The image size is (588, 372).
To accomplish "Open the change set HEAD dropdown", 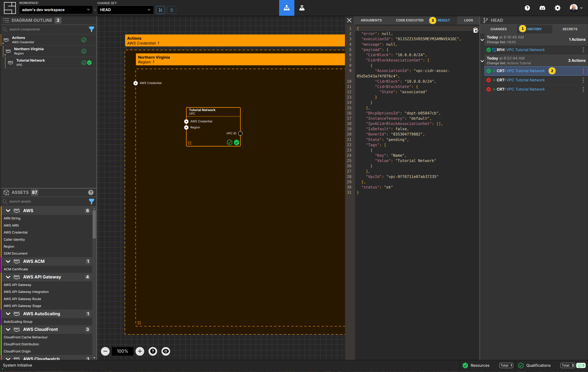I will (126, 10).
